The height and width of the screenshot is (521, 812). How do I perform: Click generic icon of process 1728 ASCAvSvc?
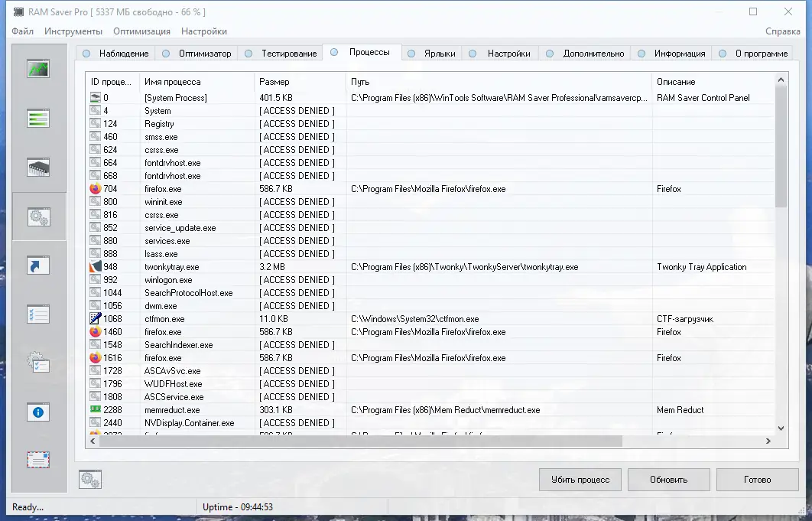click(x=96, y=370)
